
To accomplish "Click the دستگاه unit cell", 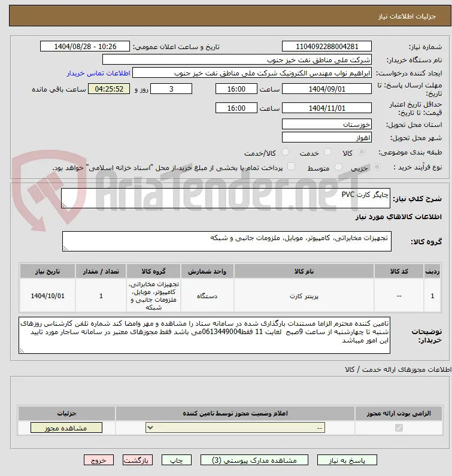I will pyautogui.click(x=207, y=296).
